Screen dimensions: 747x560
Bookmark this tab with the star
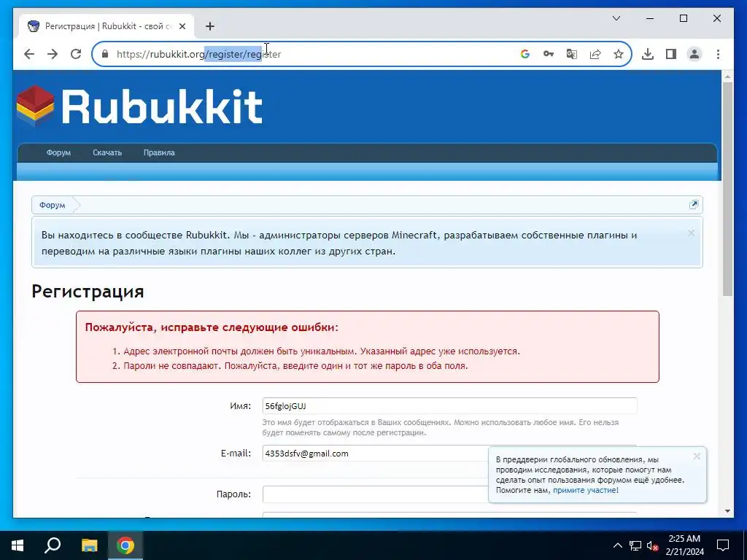click(619, 54)
